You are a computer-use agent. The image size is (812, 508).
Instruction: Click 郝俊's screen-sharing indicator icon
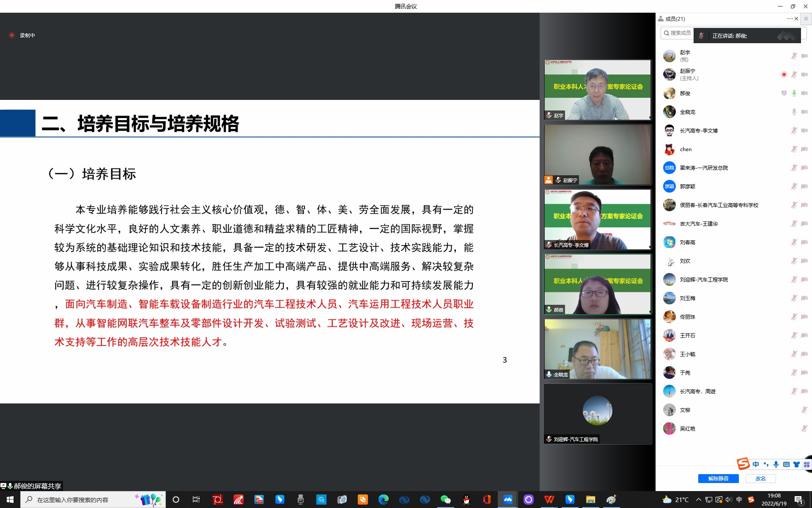pos(784,93)
